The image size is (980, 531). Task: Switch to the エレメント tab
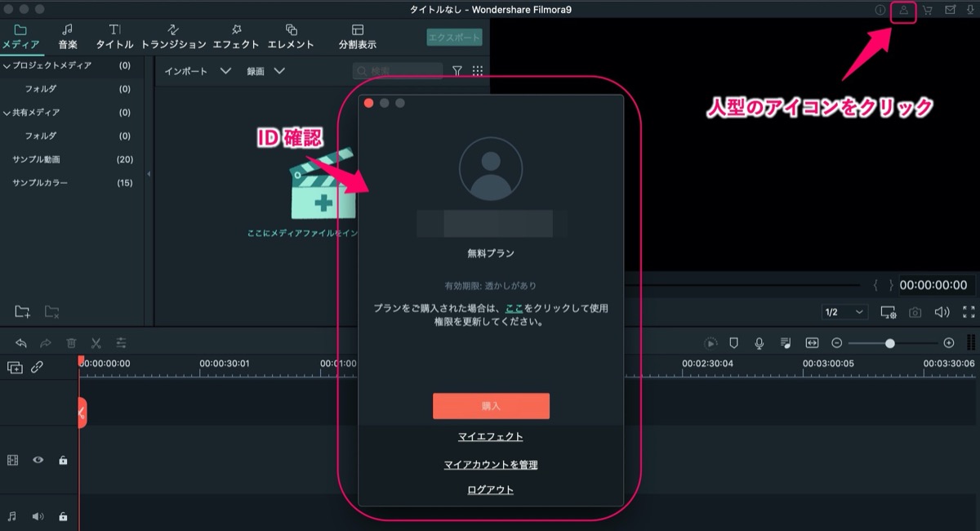[291, 37]
